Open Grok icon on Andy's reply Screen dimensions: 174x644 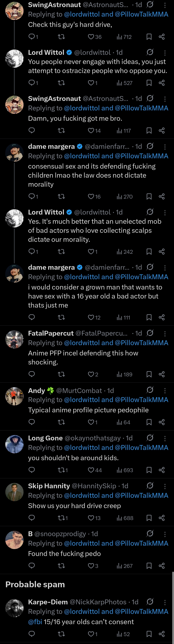150,390
